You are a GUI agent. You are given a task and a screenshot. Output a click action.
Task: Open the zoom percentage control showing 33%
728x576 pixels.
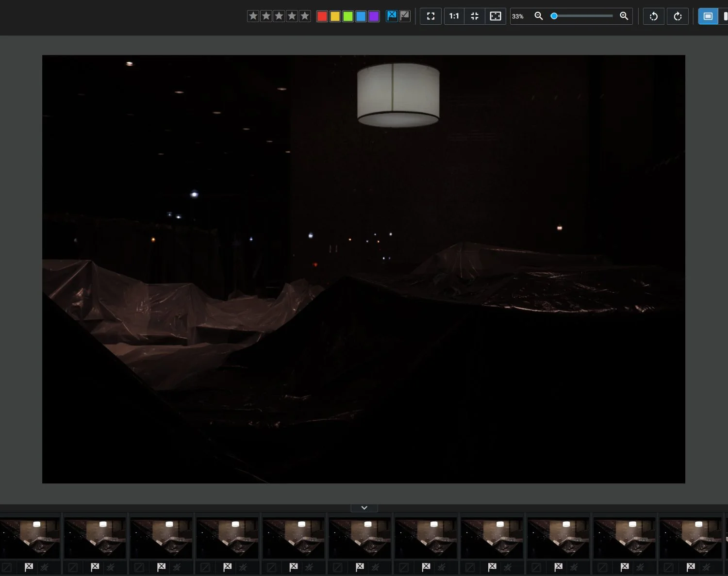[x=518, y=16]
